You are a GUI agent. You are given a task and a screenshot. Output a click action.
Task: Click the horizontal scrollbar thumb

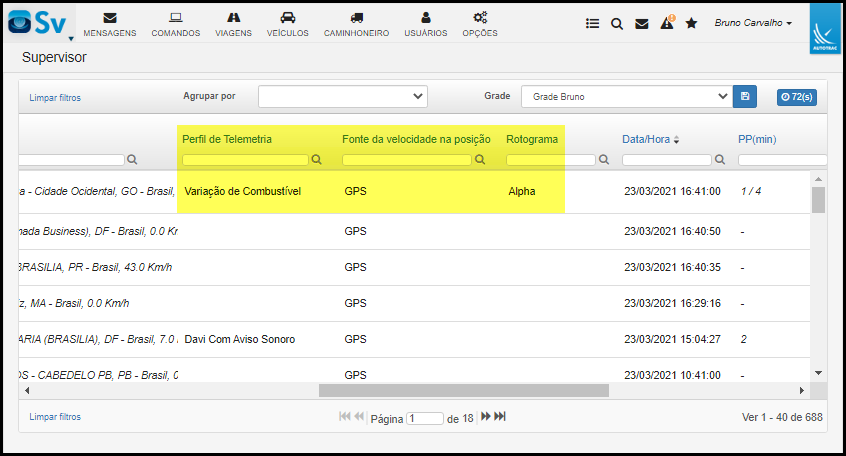[464, 390]
